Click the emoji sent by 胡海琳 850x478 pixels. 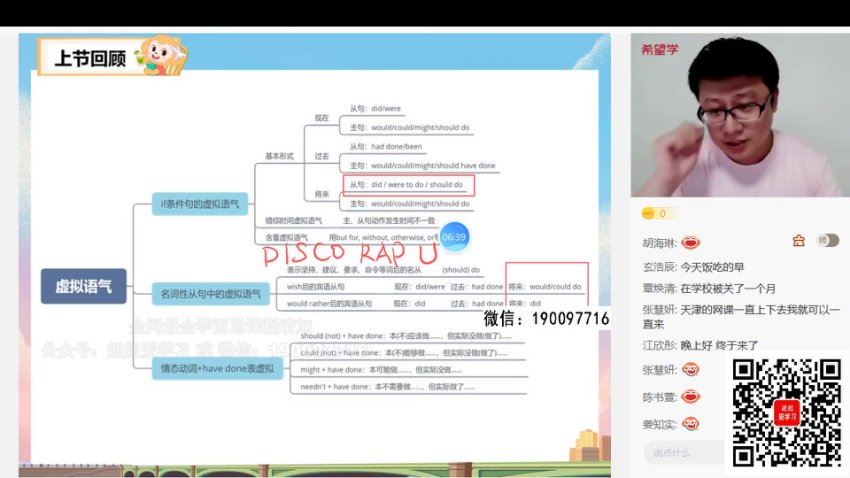(691, 243)
